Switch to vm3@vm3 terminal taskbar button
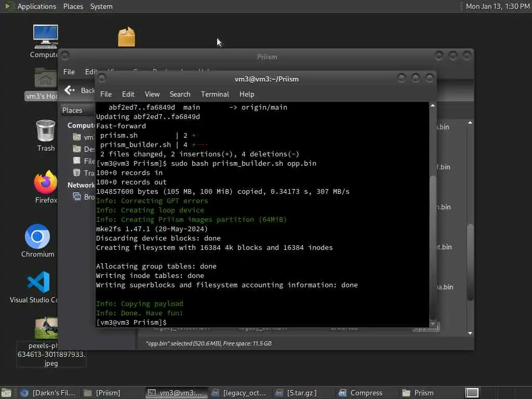Screen dimensions: 532x399 click(176, 393)
